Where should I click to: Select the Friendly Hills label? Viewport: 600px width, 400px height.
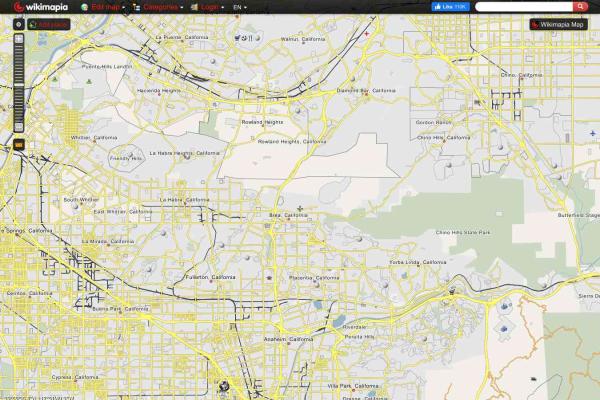126,158
